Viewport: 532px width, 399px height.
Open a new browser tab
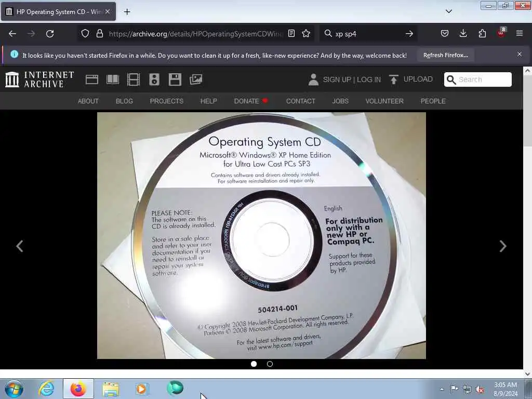pos(127,12)
